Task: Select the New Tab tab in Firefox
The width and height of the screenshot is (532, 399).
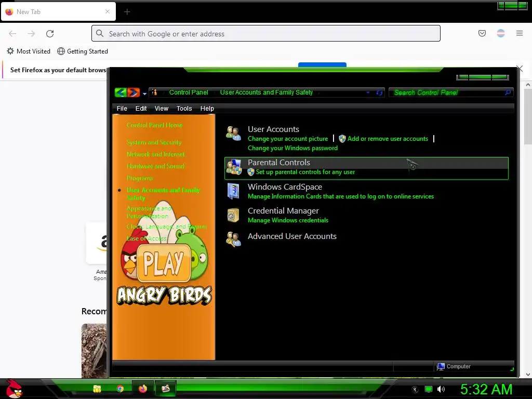Action: click(x=58, y=11)
